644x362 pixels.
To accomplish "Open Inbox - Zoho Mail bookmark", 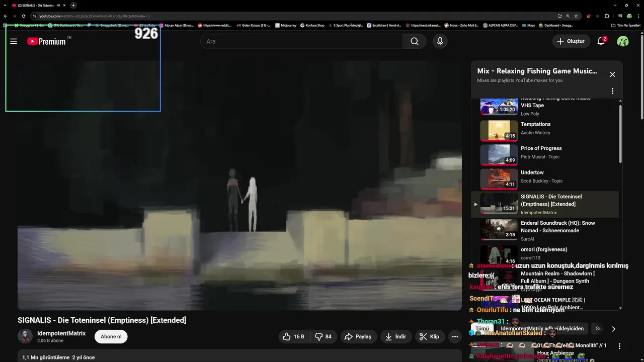I will [461, 25].
